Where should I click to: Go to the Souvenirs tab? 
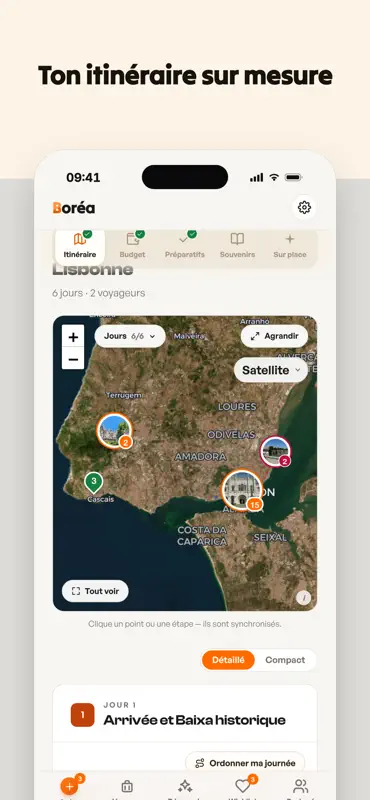pos(237,246)
